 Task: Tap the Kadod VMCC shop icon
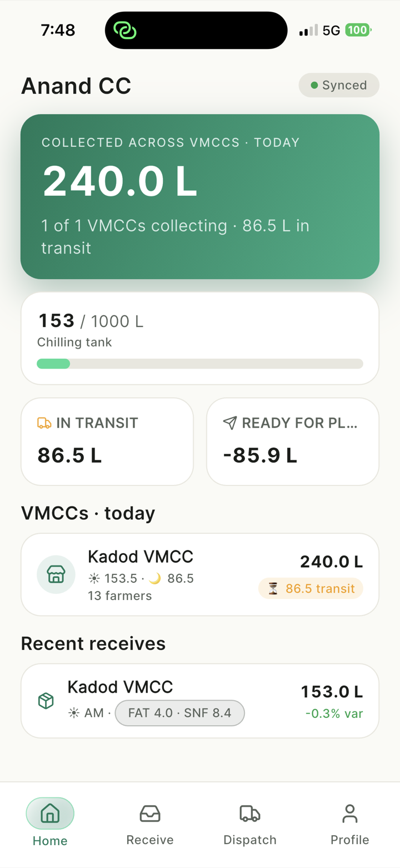[56, 574]
